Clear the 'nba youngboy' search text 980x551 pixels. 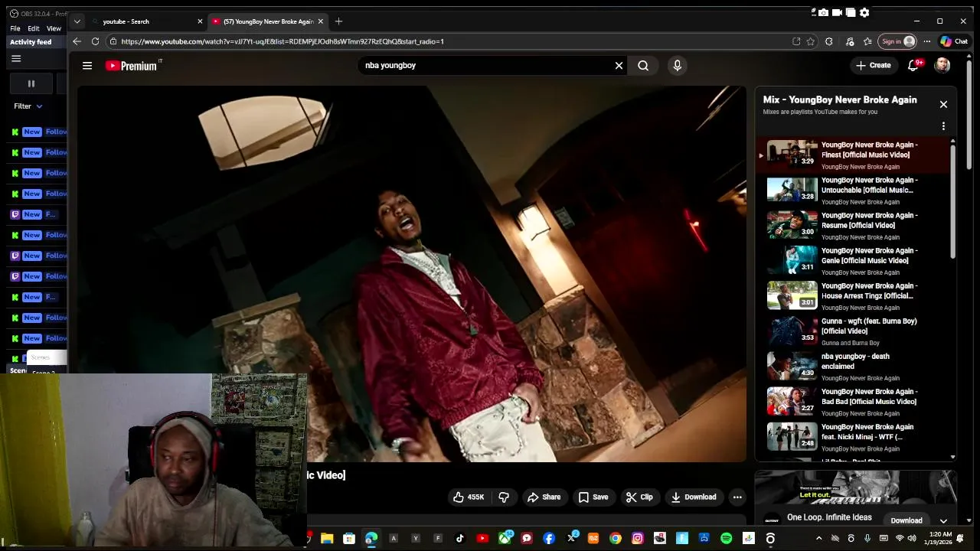click(x=619, y=66)
